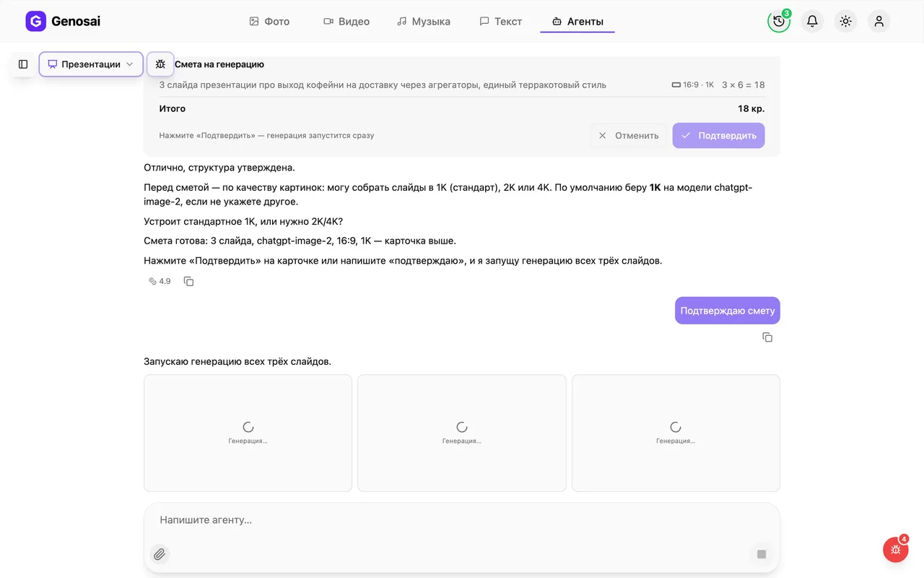Toggle light/dark theme sun icon
Image resolution: width=924 pixels, height=578 pixels.
point(845,21)
